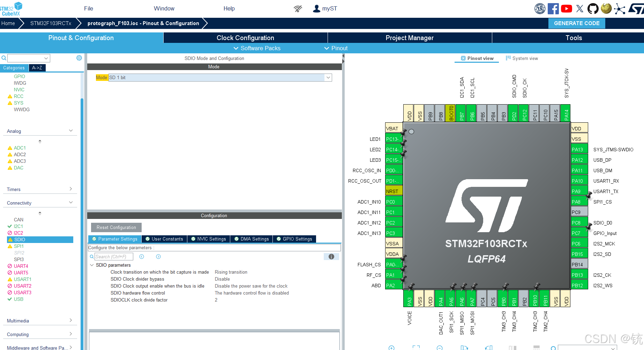Viewport: 644px width, 350px height.
Task: Open the User Constants tab
Action: (x=164, y=239)
